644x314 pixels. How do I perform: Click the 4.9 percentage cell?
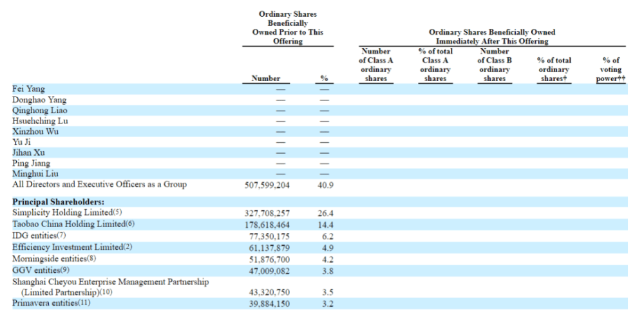pyautogui.click(x=328, y=248)
